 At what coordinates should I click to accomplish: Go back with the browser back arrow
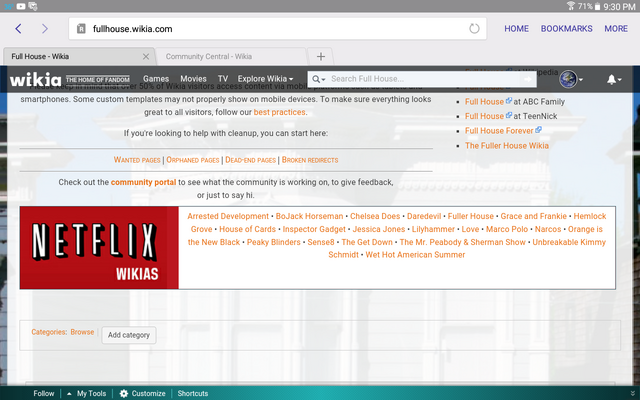[x=18, y=29]
